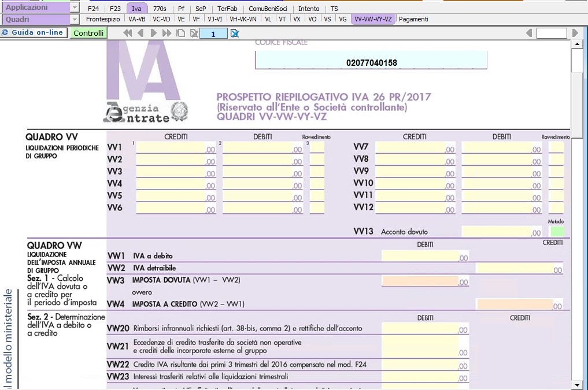Click the Controlli button
The height and width of the screenshot is (390, 588).
tap(88, 33)
